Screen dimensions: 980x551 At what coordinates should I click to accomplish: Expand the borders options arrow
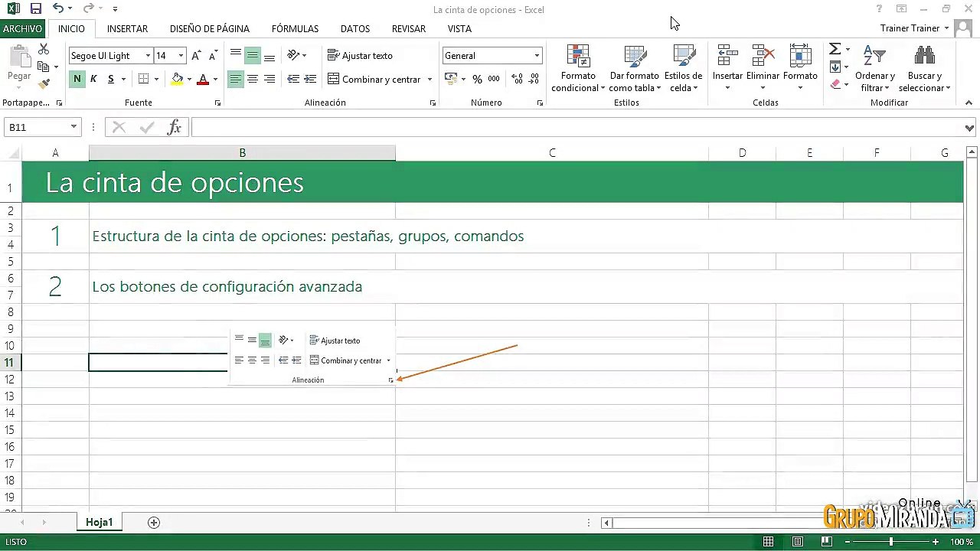[155, 79]
